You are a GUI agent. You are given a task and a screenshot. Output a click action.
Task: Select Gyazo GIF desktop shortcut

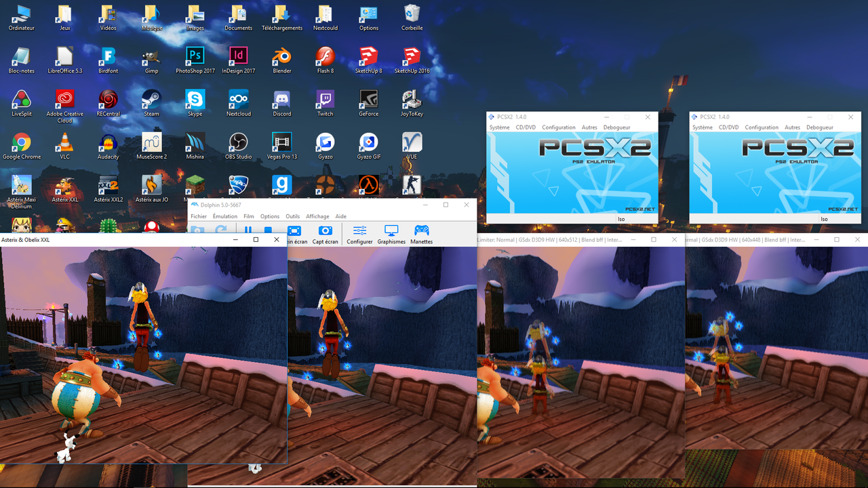[369, 146]
